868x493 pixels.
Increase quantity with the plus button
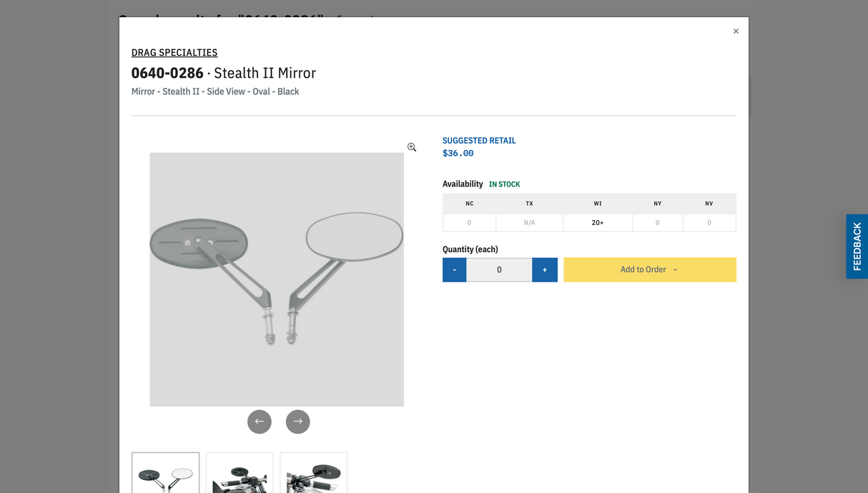[x=545, y=270]
